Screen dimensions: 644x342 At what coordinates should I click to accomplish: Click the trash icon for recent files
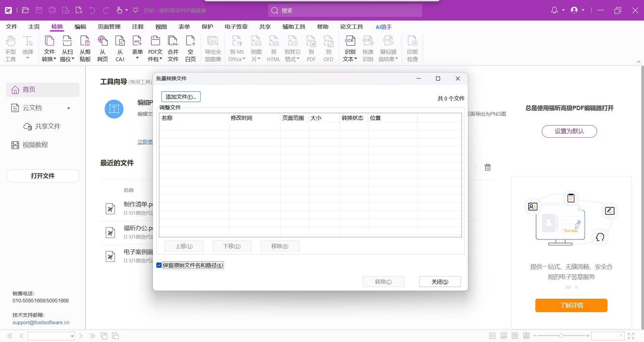click(488, 167)
